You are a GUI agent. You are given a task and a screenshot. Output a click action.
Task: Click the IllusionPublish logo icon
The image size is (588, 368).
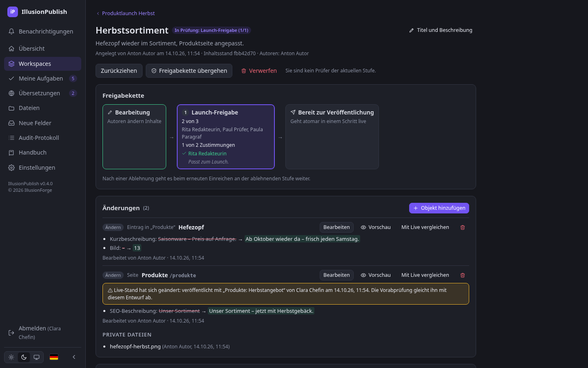(x=13, y=12)
